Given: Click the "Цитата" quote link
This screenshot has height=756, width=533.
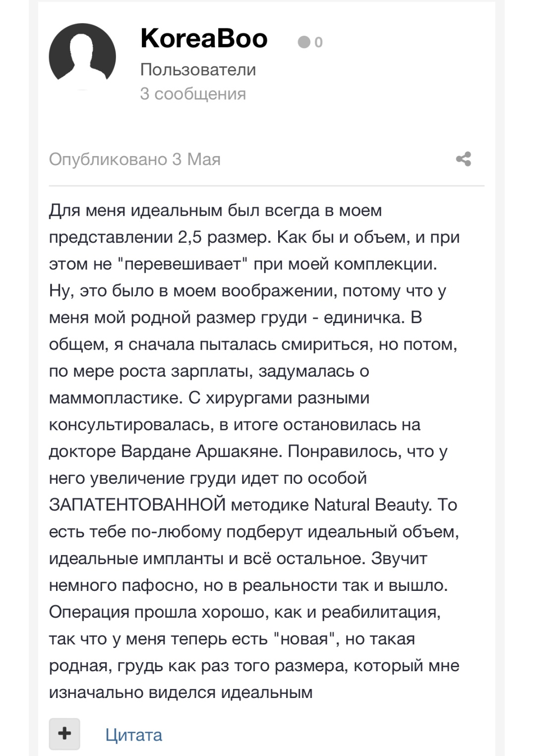Looking at the screenshot, I should (x=134, y=735).
